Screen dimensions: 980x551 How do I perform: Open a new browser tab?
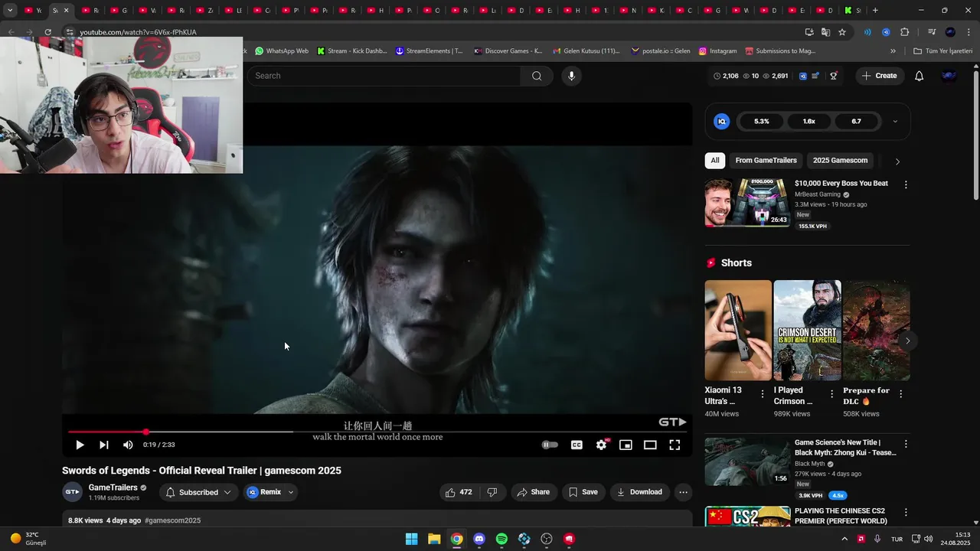(x=875, y=11)
